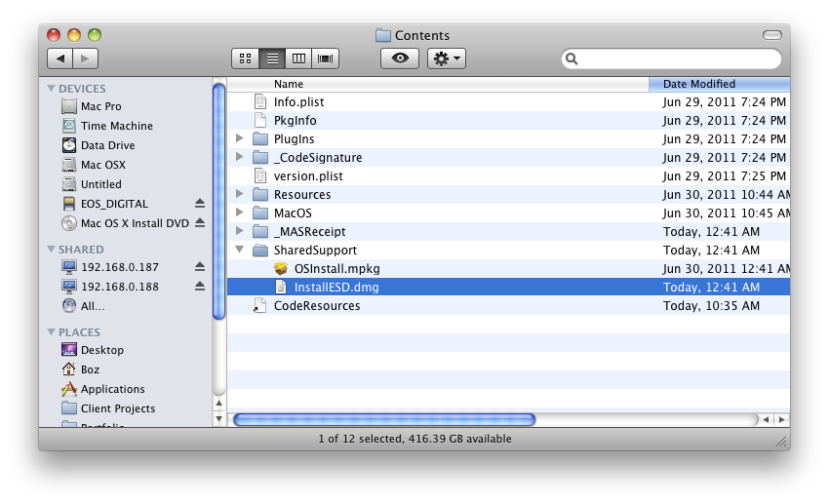Switch to Cover Flow view

coord(327,58)
